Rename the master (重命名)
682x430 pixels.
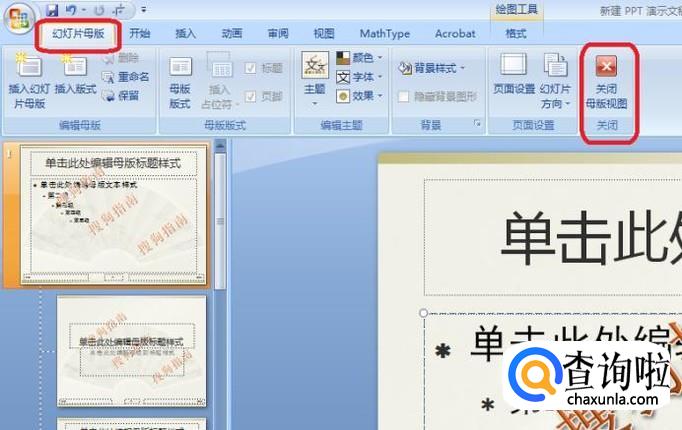(126, 77)
